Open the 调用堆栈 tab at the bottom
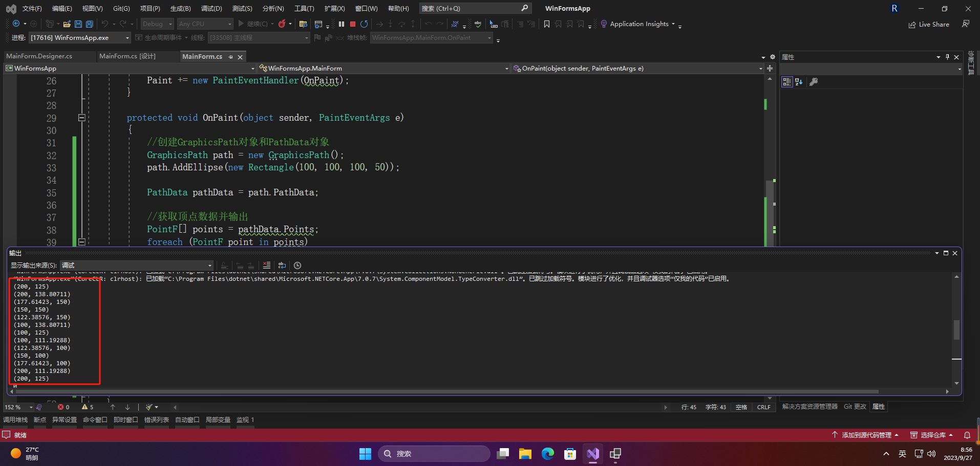 point(15,419)
